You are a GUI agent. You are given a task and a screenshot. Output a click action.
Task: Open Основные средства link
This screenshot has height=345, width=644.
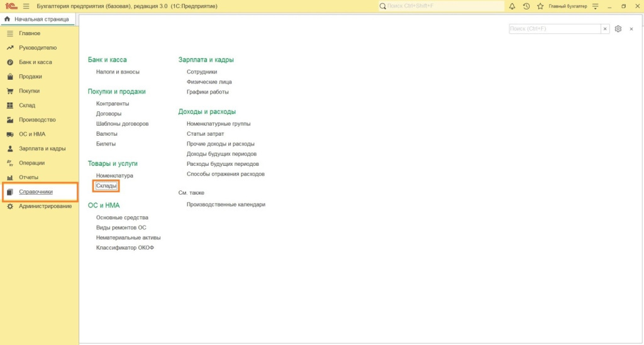pos(122,217)
